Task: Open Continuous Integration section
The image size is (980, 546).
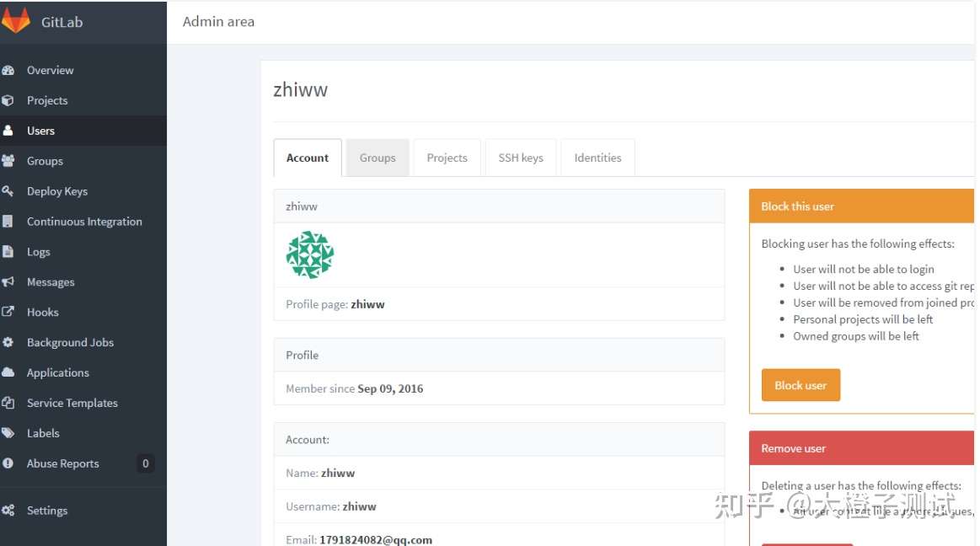Action: [x=83, y=221]
